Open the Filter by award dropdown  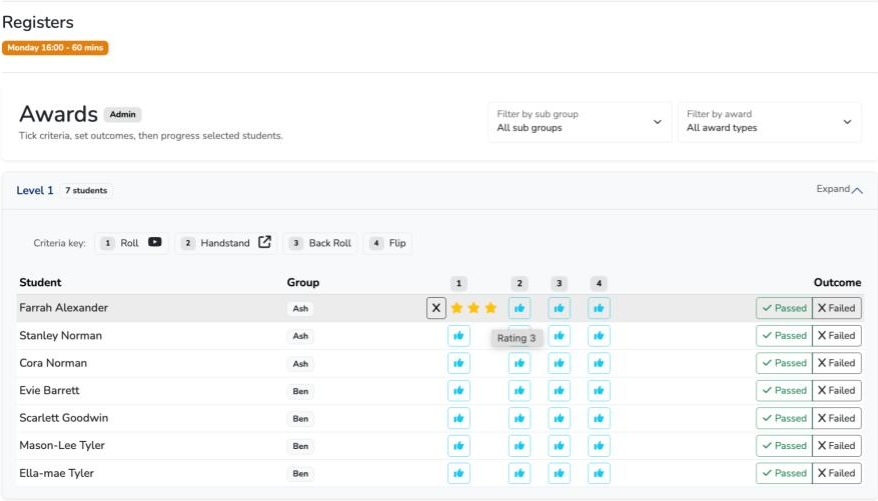pyautogui.click(x=768, y=121)
